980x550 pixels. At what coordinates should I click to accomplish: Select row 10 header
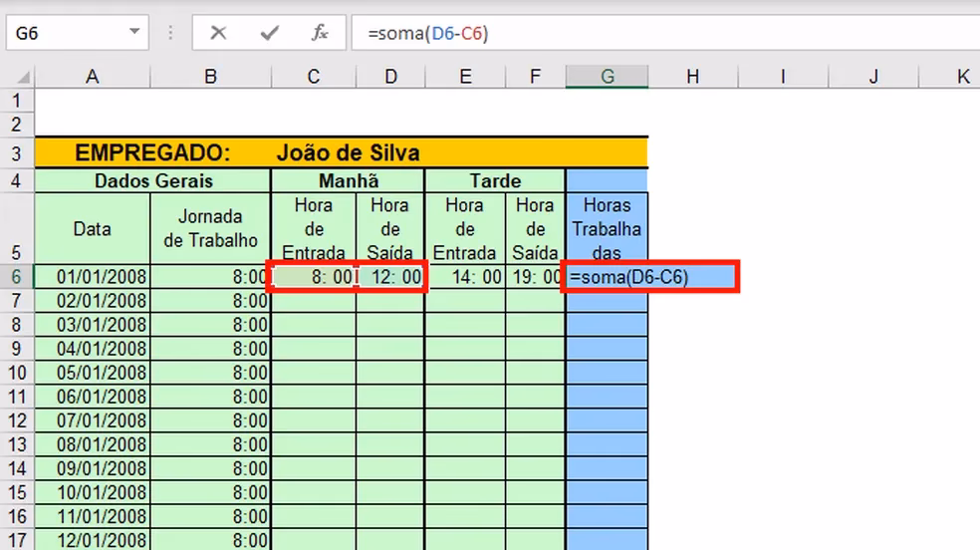click(17, 373)
